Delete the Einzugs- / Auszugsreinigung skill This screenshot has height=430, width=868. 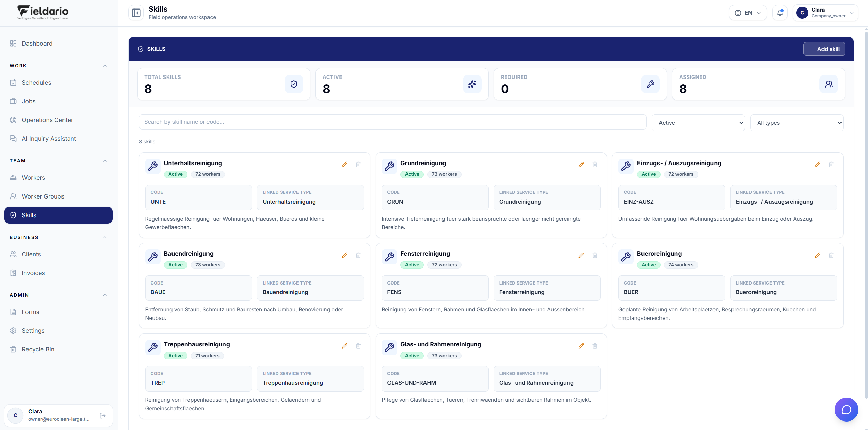point(831,165)
